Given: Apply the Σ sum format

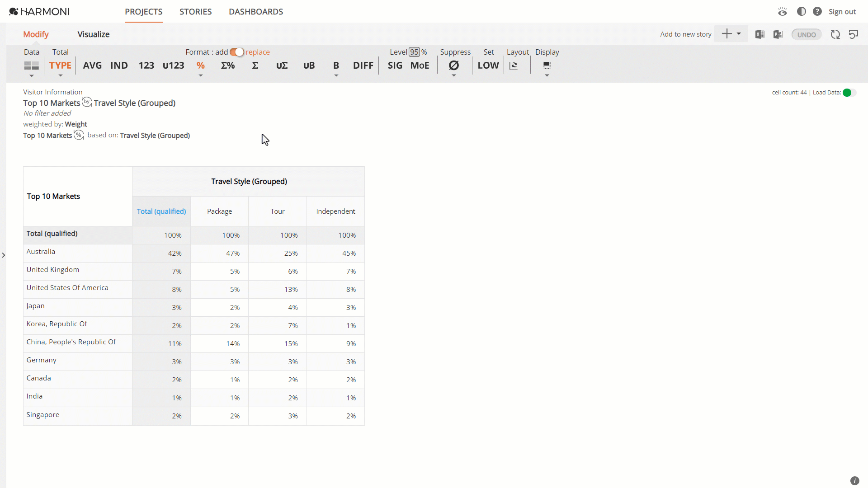Looking at the screenshot, I should [255, 66].
